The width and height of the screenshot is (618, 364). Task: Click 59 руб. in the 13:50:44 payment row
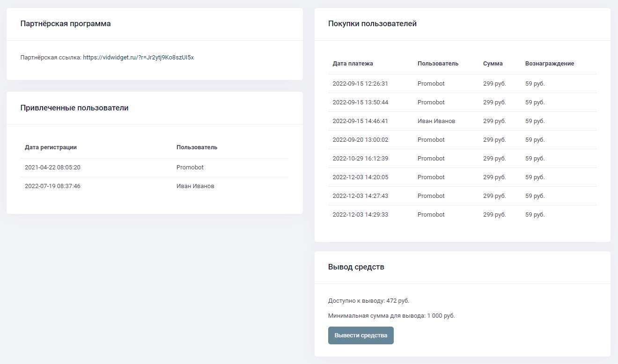click(535, 102)
